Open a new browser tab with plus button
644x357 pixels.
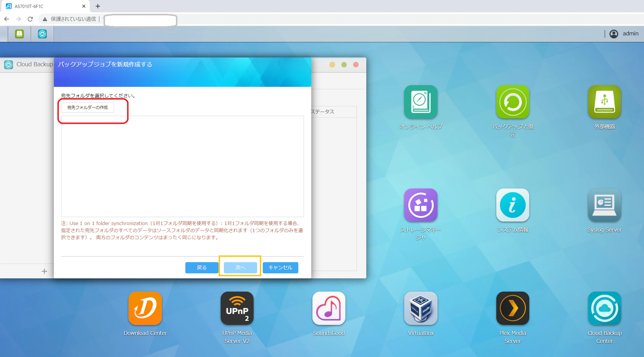point(98,6)
